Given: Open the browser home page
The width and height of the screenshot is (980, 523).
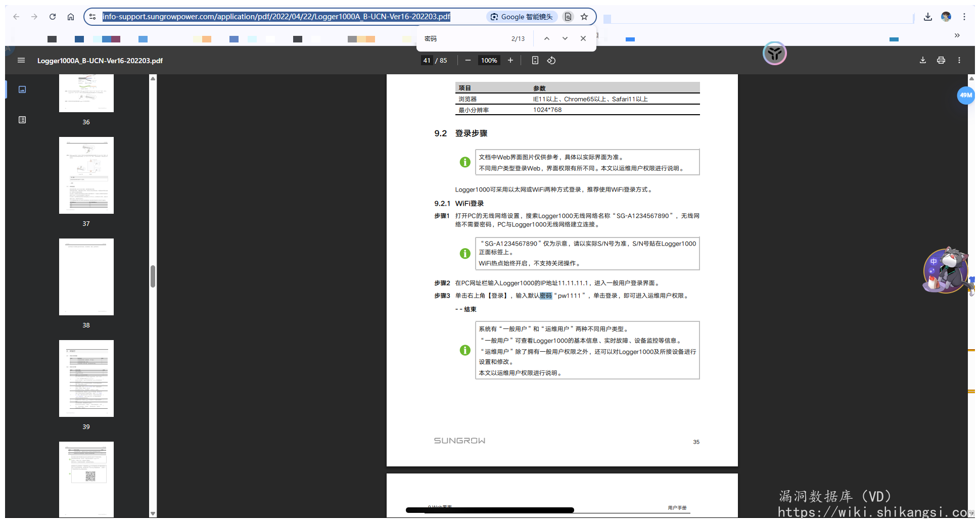Looking at the screenshot, I should [71, 17].
